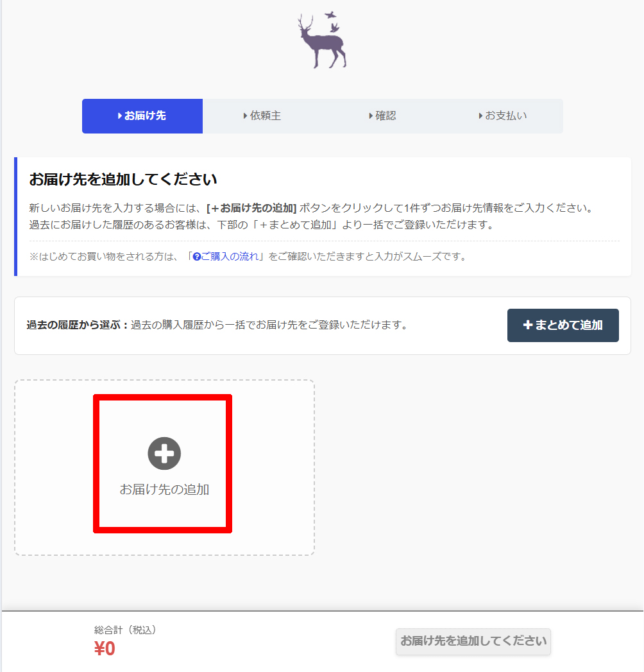Click the 総合計（税込） label
The width and height of the screenshot is (644, 672).
point(125,630)
